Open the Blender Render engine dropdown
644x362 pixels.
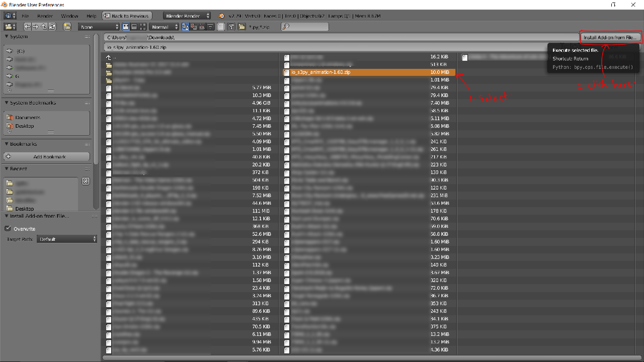[187, 16]
